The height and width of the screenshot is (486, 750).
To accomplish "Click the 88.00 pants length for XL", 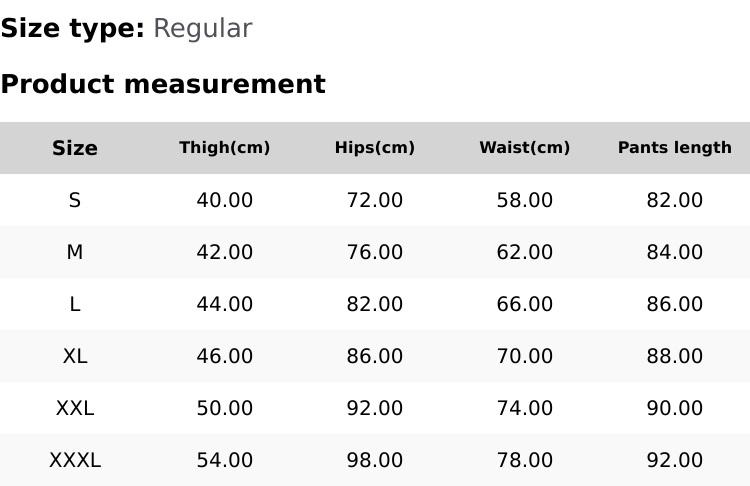I will [675, 356].
